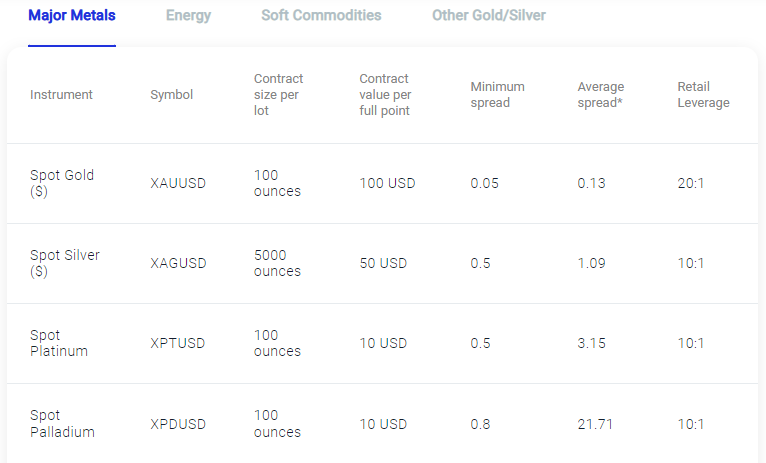Click the XAGUSD symbol
Screen dimensions: 766x463
[178, 263]
